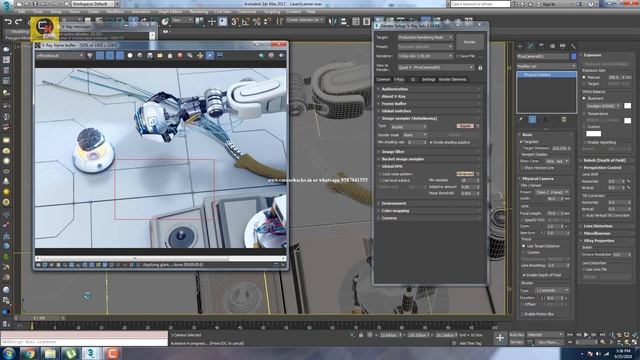The width and height of the screenshot is (640, 360).
Task: Click the Auto Key button
Action: point(516,335)
